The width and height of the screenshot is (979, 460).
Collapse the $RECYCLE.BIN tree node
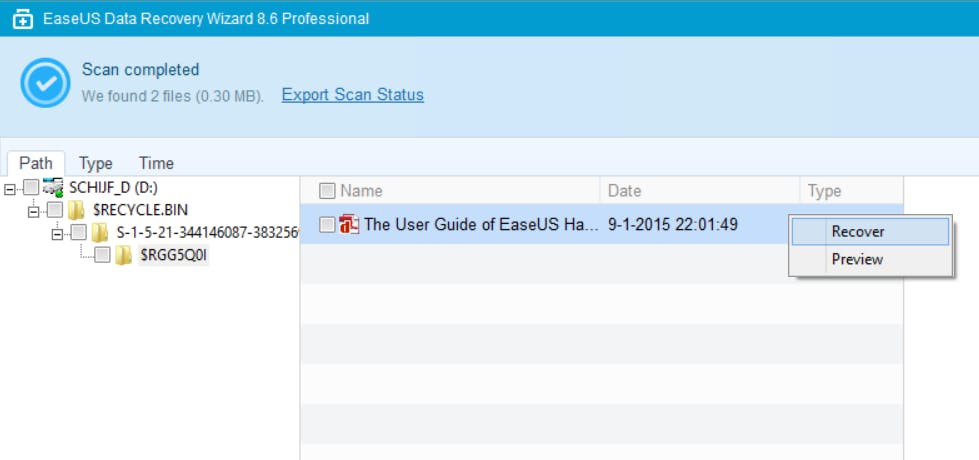[x=34, y=211]
